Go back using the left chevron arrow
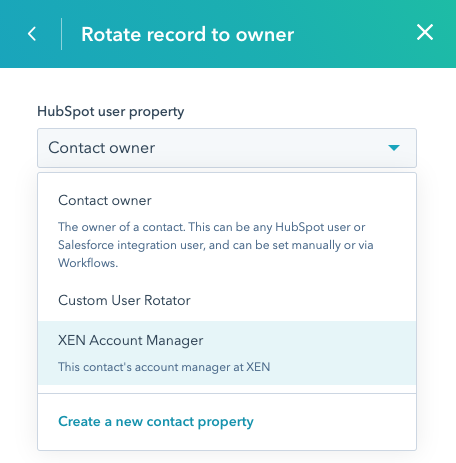Image resolution: width=456 pixels, height=463 pixels. click(32, 34)
